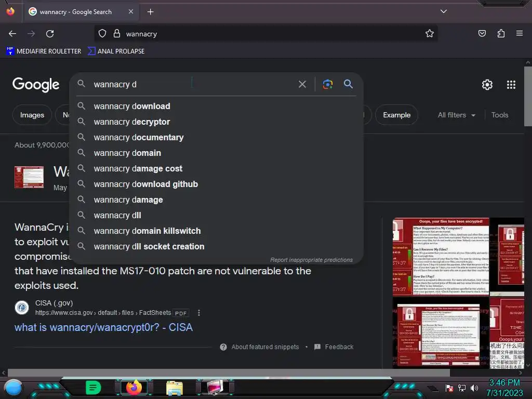Open Google quick settings gear

click(487, 85)
